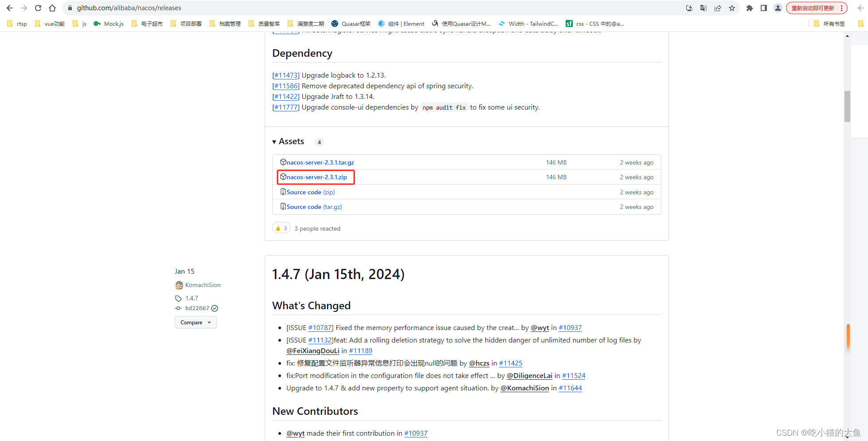
Task: Click the thumbs up reaction button
Action: (x=281, y=228)
